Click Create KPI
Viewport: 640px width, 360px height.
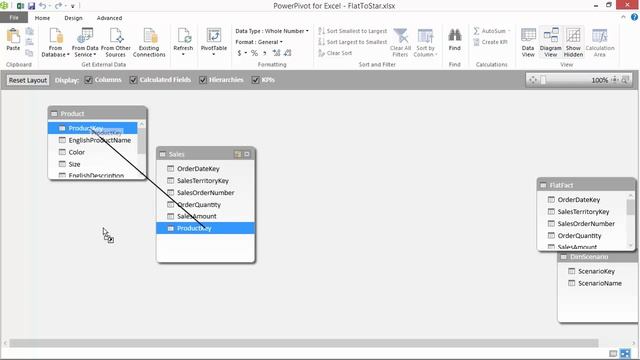point(491,42)
